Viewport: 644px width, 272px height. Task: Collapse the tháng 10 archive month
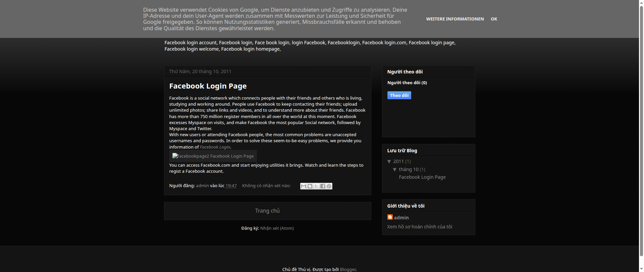coord(395,170)
